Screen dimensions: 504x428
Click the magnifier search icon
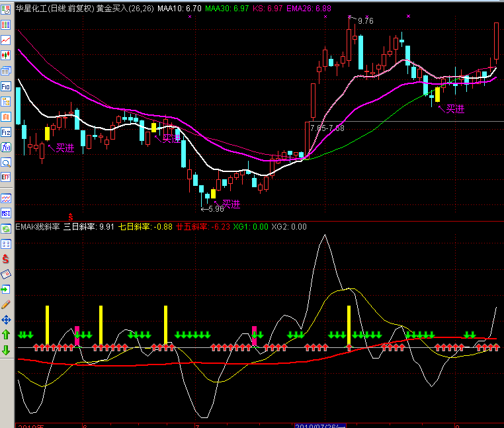tap(6, 162)
